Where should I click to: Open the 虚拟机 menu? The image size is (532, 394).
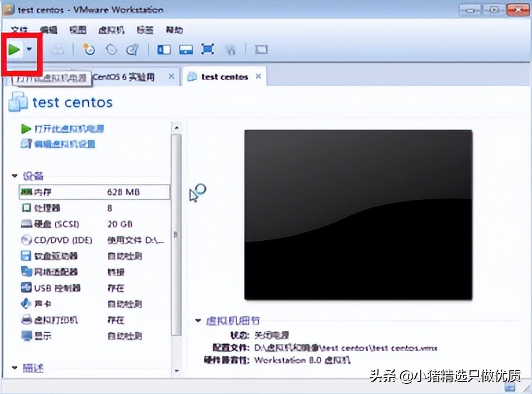110,30
